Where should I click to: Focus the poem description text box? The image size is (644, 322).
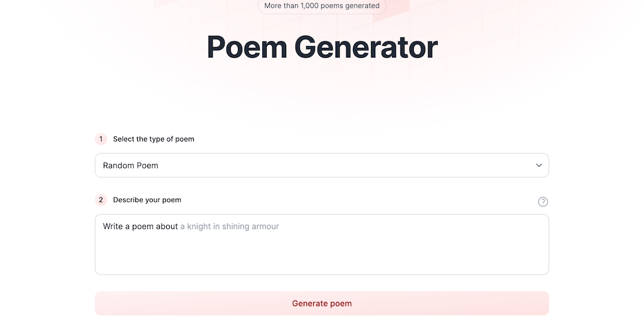(321, 244)
